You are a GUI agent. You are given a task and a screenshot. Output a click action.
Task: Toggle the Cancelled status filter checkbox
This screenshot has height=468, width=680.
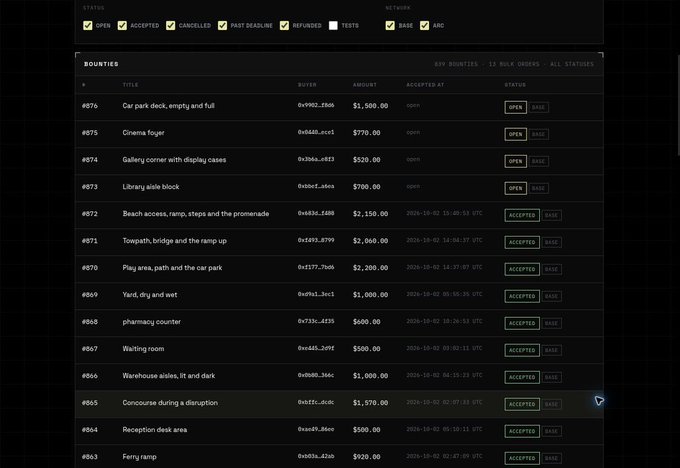(x=170, y=26)
